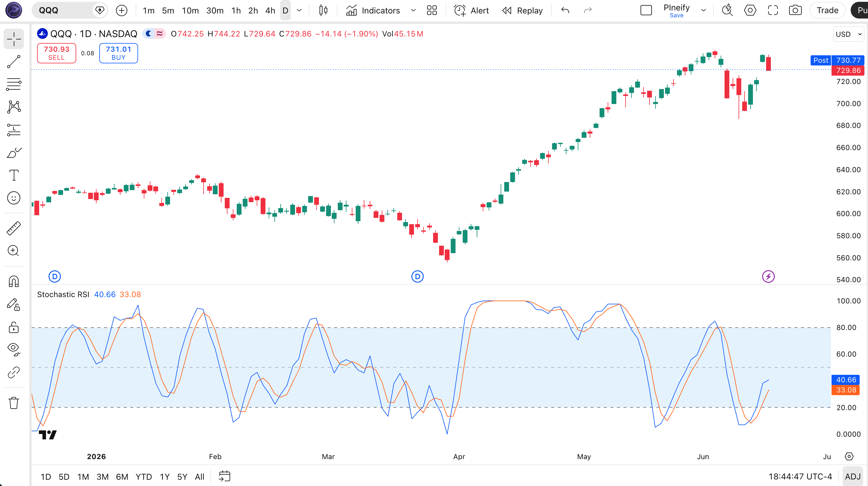Click the add symbol plus icon
The image size is (868, 486).
point(122,10)
